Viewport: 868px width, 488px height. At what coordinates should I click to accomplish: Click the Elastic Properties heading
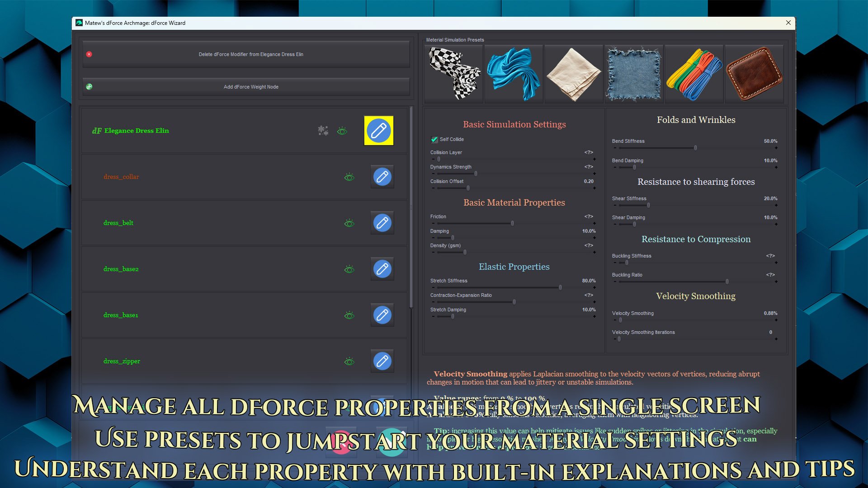[514, 267]
